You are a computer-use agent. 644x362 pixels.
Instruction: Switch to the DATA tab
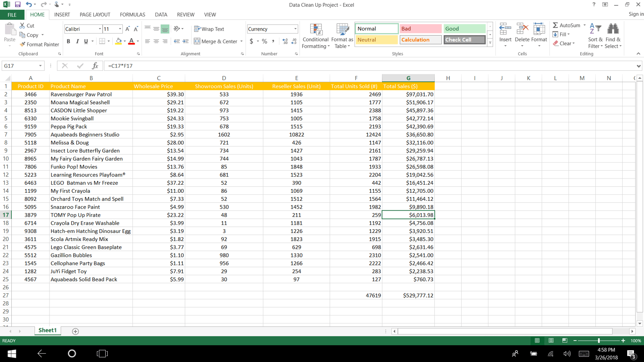tap(161, 15)
